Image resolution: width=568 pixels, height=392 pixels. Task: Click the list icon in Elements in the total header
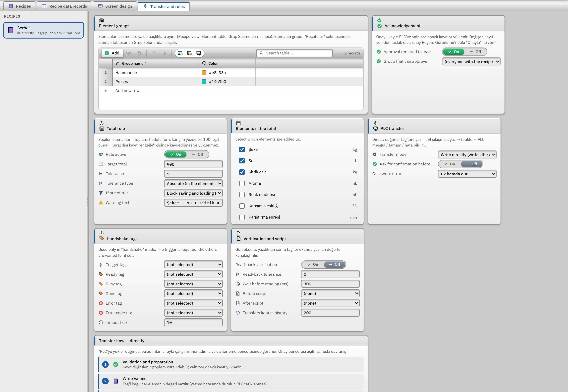(238, 123)
